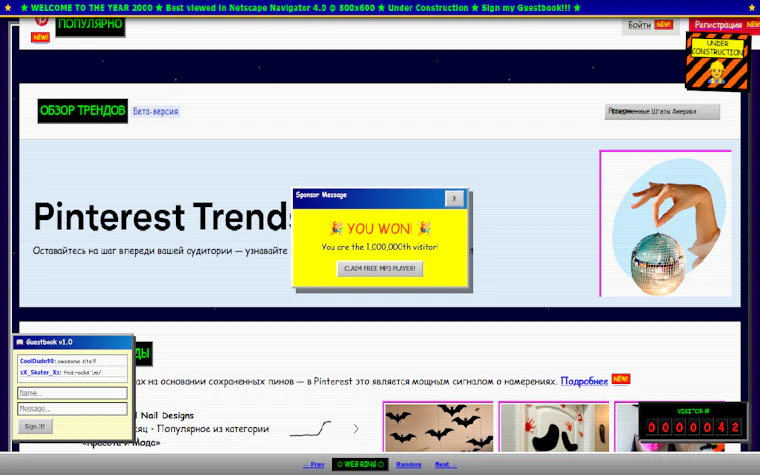Go to Prev site in web ring
The width and height of the screenshot is (760, 475).
tap(314, 464)
